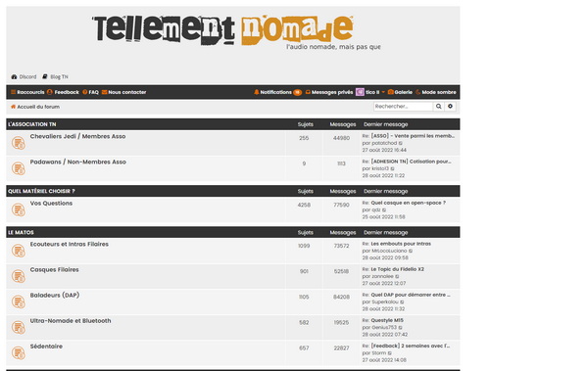Open Le Topic du Fidelio X2 message

point(397,269)
